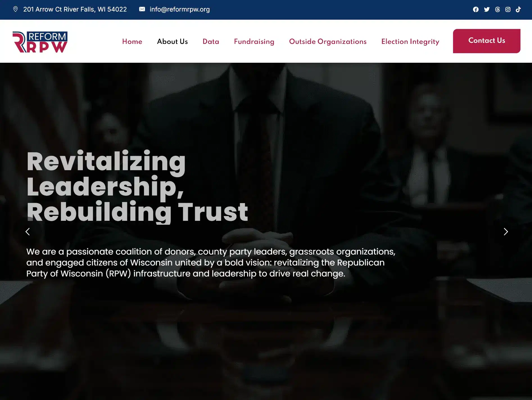
Task: Go to the Home menu item
Action: point(132,41)
